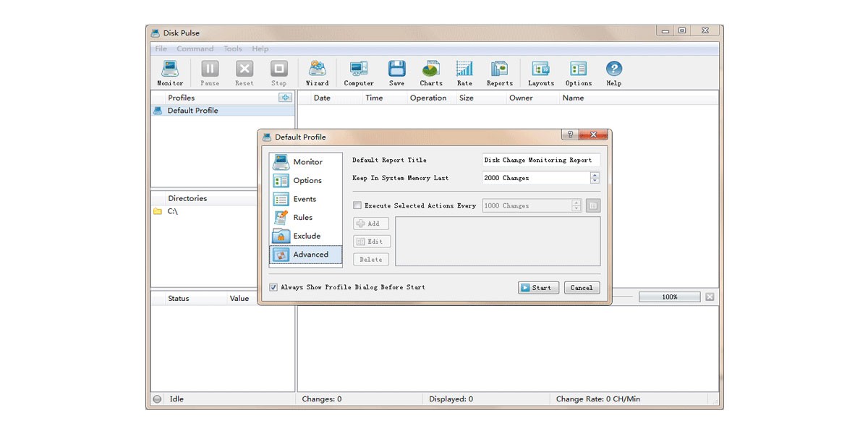
Task: Click the Computer toolbar icon
Action: pos(359,73)
